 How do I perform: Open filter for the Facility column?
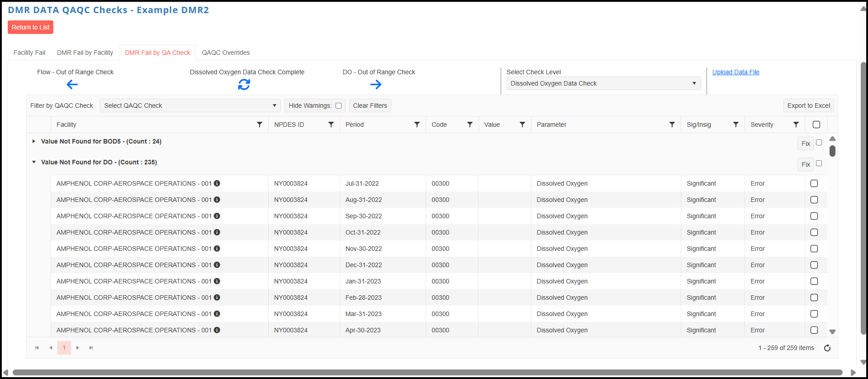click(x=260, y=125)
